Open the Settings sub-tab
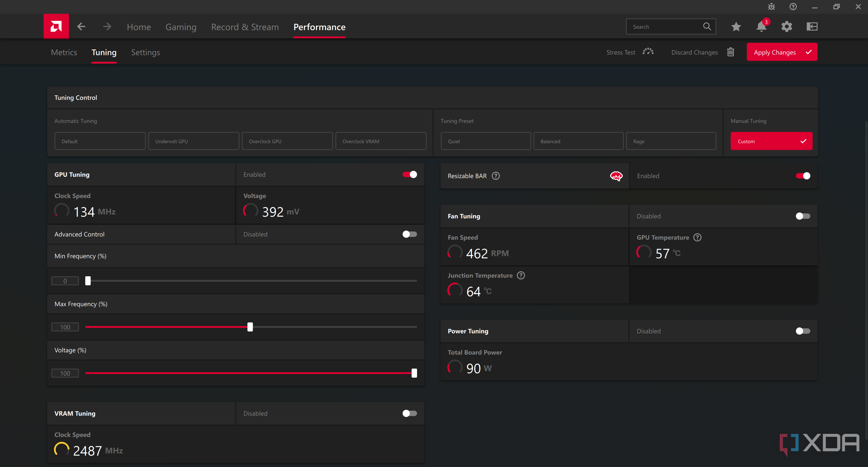Screen dimensions: 868x467 click(x=145, y=52)
